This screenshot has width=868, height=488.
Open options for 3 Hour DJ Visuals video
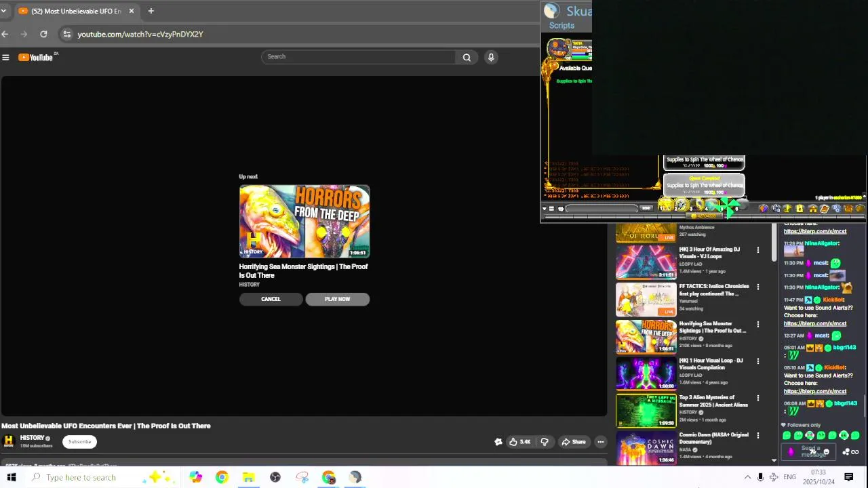click(757, 250)
